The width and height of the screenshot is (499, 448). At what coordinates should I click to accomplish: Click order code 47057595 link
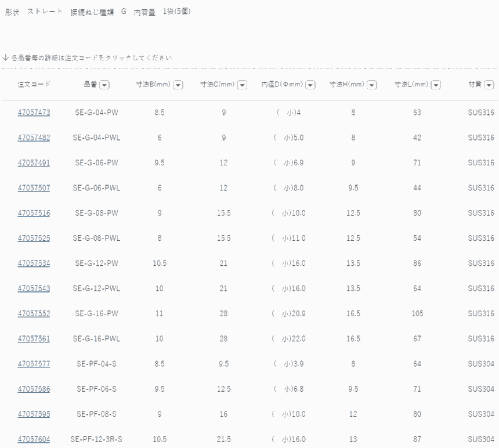click(34, 414)
